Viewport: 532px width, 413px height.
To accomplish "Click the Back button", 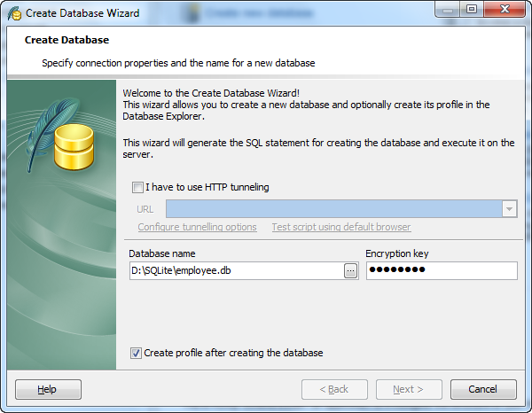I will tap(334, 389).
